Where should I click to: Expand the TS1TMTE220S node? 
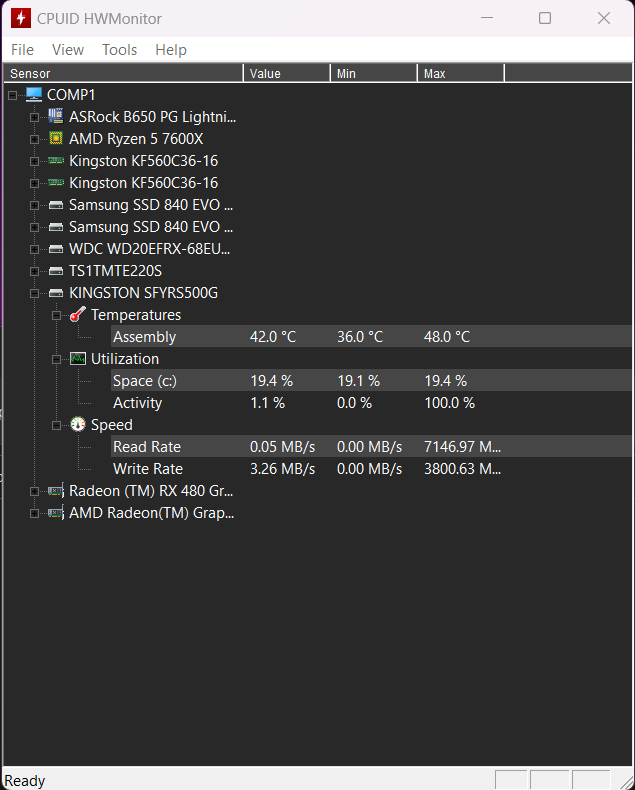point(34,271)
